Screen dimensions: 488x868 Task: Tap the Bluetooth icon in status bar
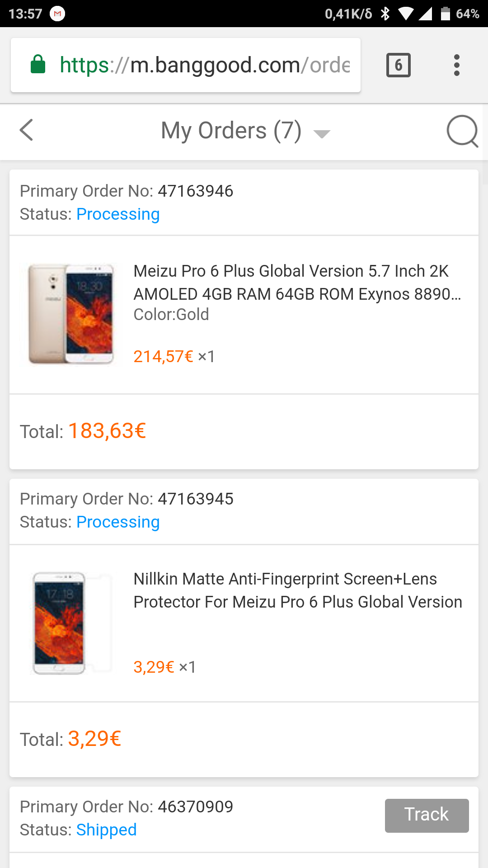coord(385,14)
